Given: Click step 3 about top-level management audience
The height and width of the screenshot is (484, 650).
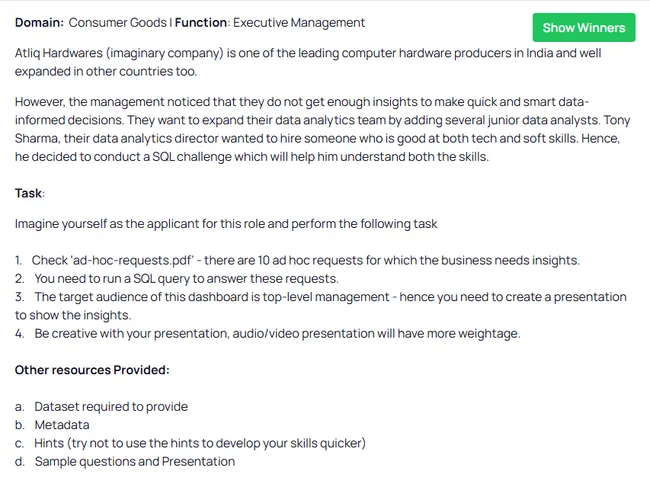Looking at the screenshot, I should 321,306.
